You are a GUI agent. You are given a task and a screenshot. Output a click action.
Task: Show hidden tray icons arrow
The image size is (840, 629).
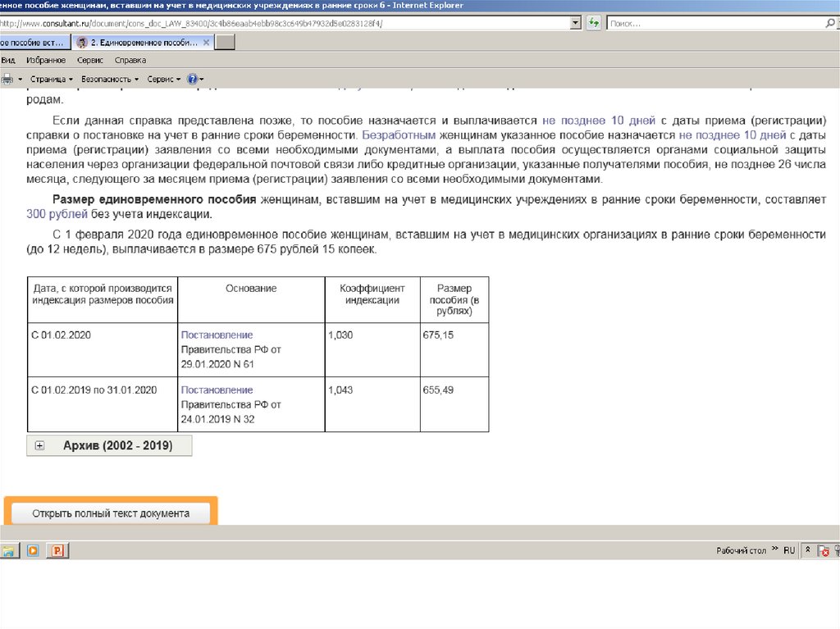click(x=808, y=550)
